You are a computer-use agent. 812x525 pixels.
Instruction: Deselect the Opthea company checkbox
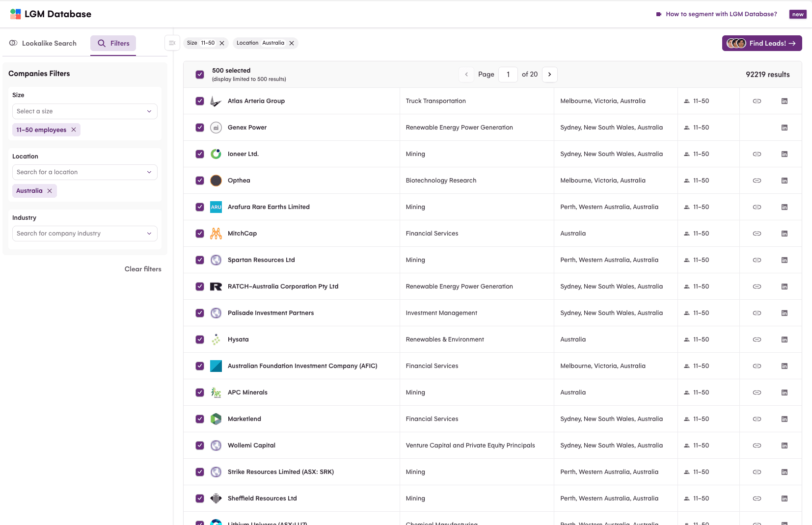tap(200, 180)
